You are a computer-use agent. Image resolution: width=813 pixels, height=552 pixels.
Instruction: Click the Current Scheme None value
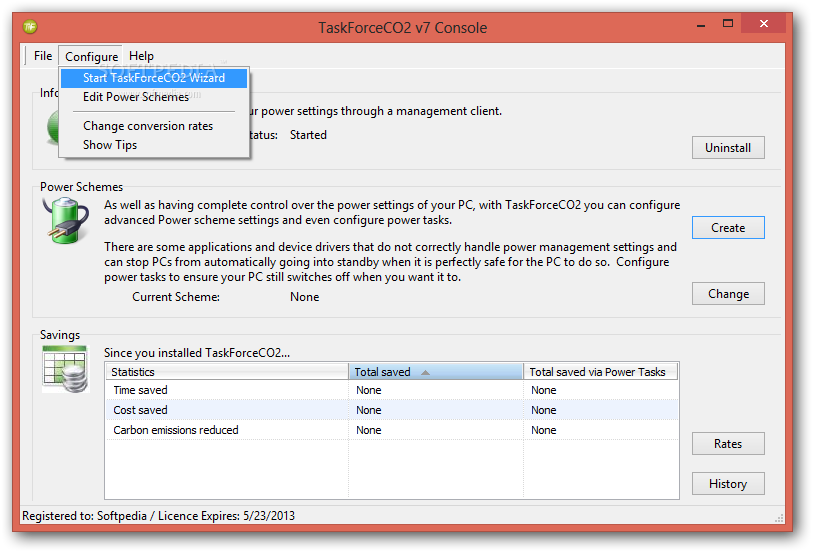coord(304,297)
